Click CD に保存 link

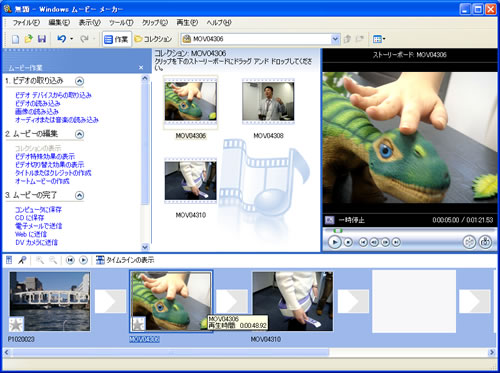point(30,218)
